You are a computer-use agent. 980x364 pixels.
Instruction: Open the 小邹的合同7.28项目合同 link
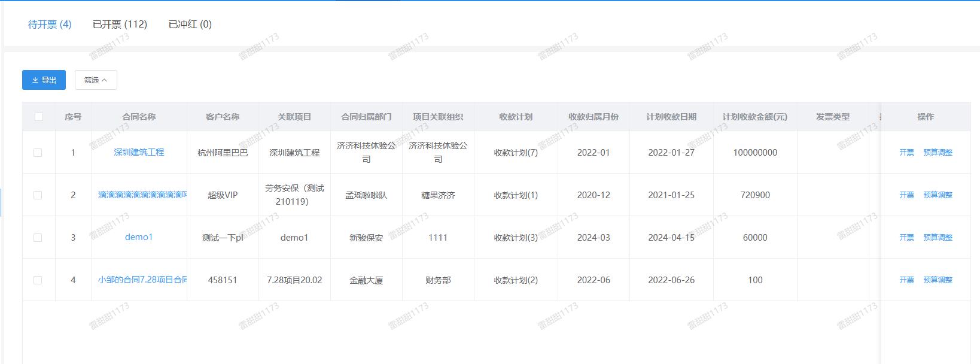click(142, 280)
